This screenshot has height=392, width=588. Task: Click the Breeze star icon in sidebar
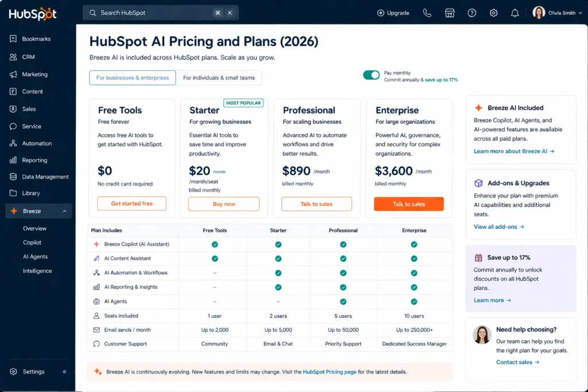(x=14, y=211)
